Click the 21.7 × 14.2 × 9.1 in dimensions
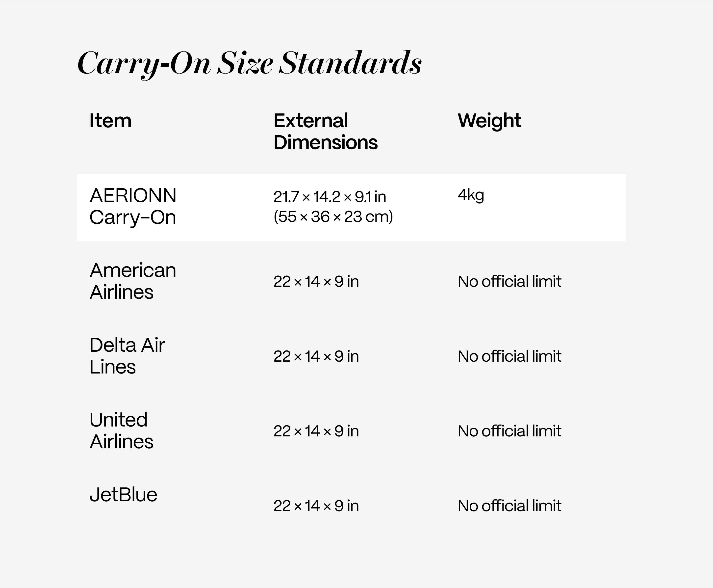 (330, 197)
